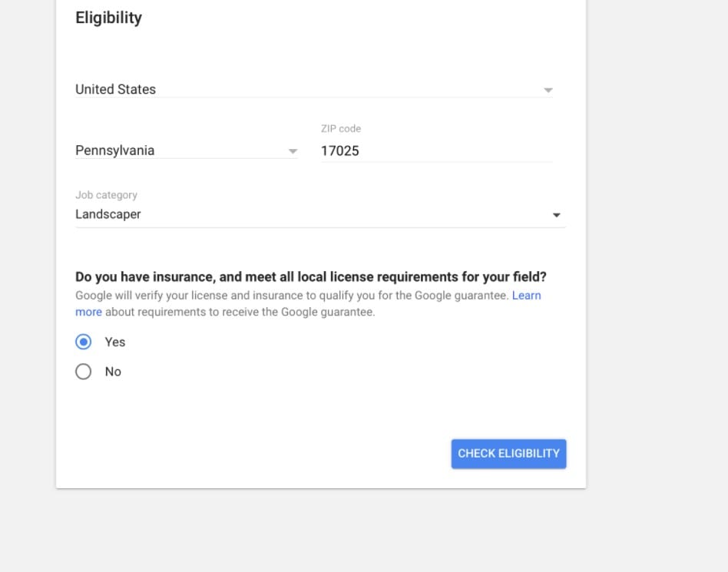This screenshot has height=572, width=728.
Task: Click the Landscaper dropdown arrow icon
Action: pos(556,215)
